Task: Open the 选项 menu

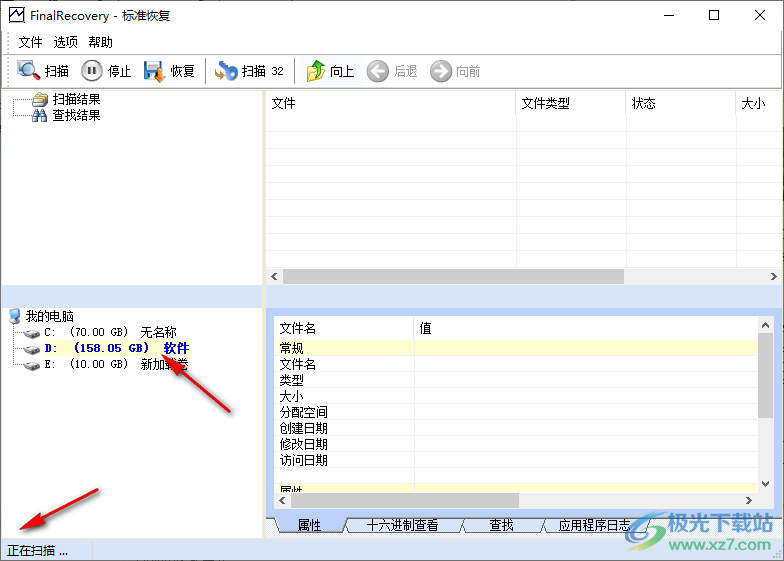Action: pos(66,42)
